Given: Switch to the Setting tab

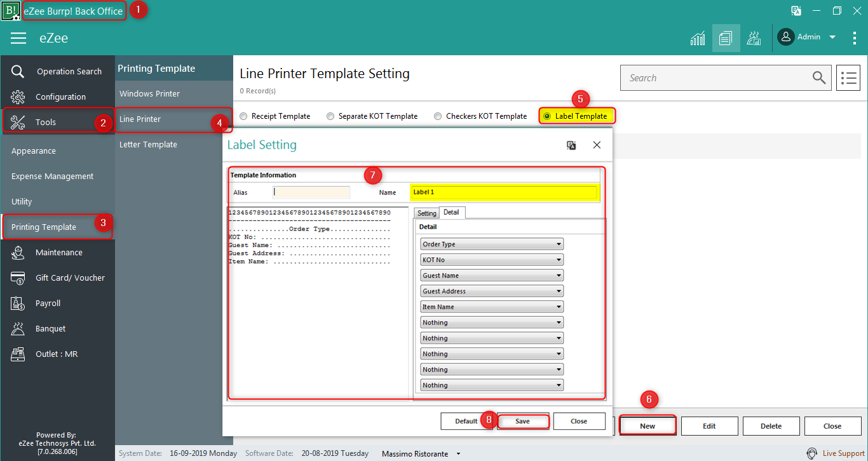Looking at the screenshot, I should 426,213.
